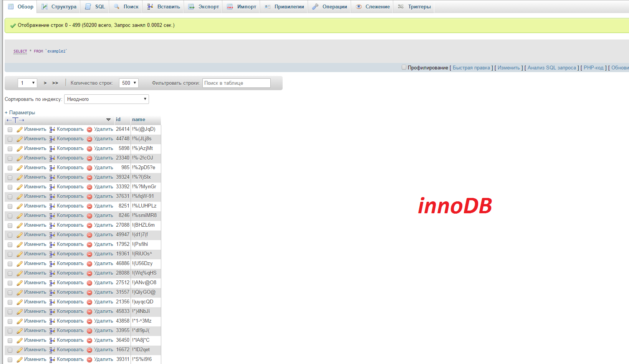Click Копировать link for row 26414

coord(70,129)
